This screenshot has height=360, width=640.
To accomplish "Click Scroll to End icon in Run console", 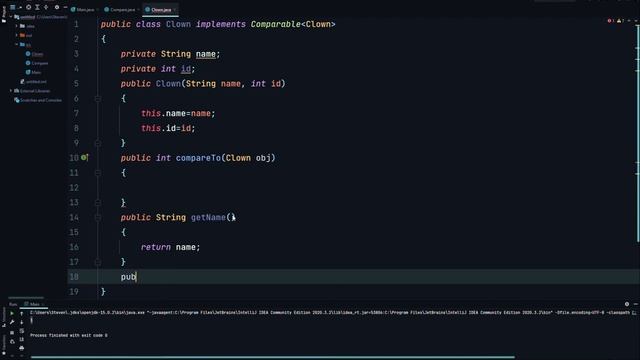I will (22, 340).
